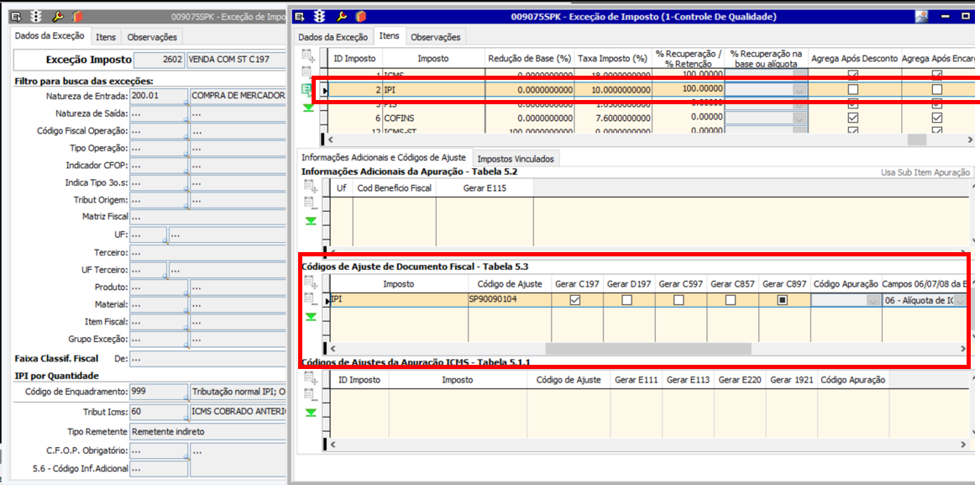980x485 pixels.
Task: Switch to Observações tab in right window
Action: [435, 37]
